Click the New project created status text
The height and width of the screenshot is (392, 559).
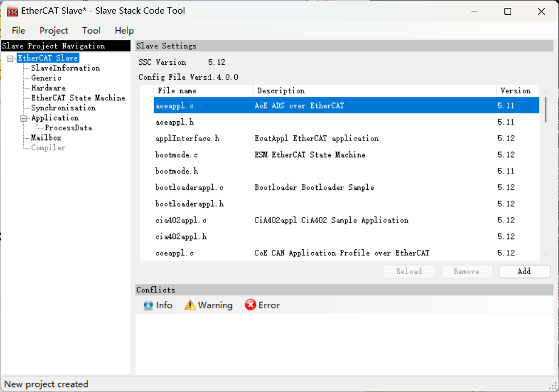tap(46, 384)
